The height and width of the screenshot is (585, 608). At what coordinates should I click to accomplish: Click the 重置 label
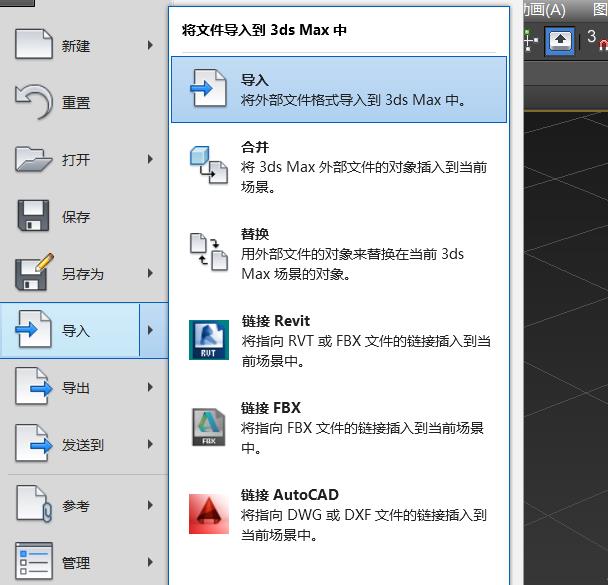[x=76, y=103]
